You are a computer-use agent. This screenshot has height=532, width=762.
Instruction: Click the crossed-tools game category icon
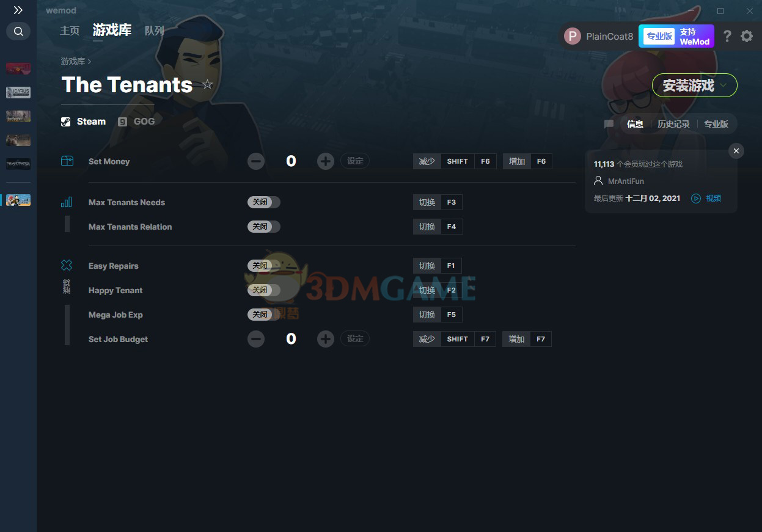click(67, 265)
